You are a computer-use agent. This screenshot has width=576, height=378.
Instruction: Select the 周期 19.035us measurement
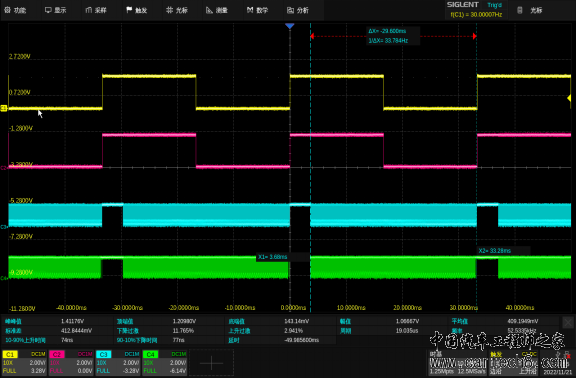pyautogui.click(x=393, y=331)
